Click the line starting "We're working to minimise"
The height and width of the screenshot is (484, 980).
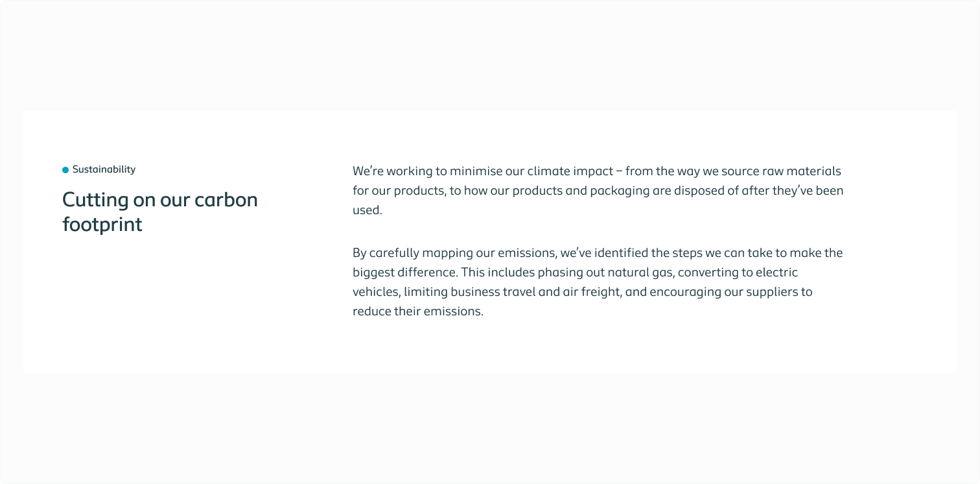tap(596, 171)
